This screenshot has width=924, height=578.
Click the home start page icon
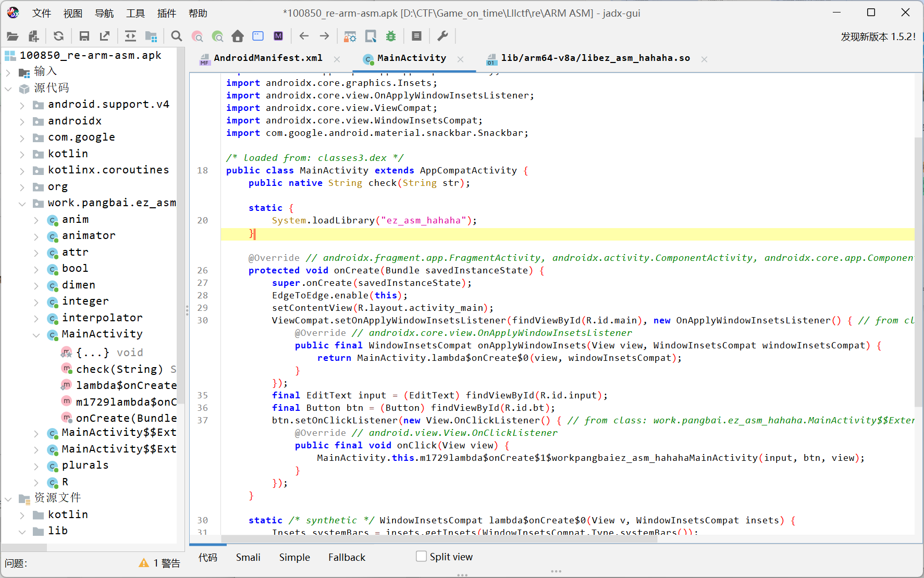pyautogui.click(x=238, y=36)
